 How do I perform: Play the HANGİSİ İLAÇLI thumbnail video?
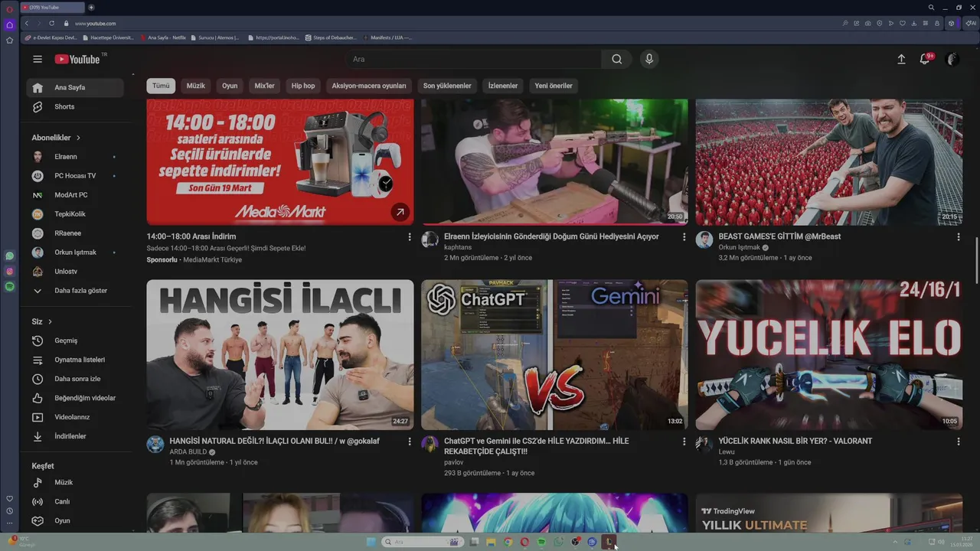tap(280, 355)
